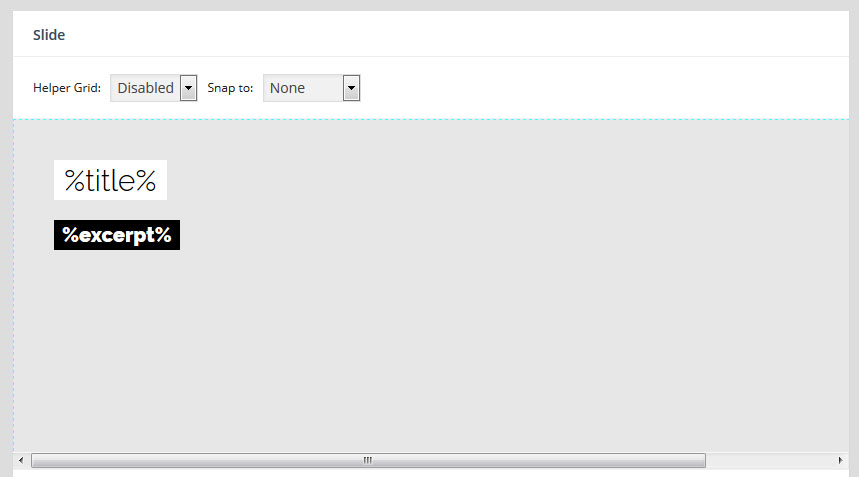Click the 'Snap to:' label
The height and width of the screenshot is (477, 859).
tap(230, 88)
